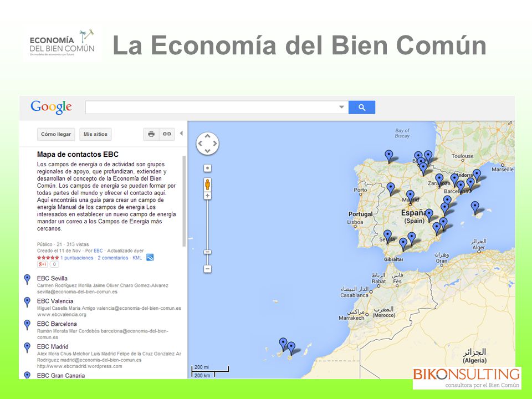This screenshot has width=532, height=399.
Task: Download via the KML link
Action: [x=137, y=258]
